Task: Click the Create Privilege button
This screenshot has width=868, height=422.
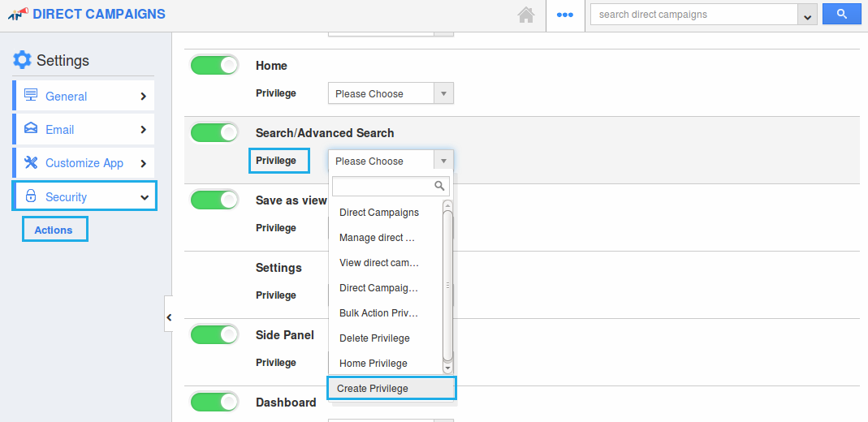Action: tap(391, 388)
